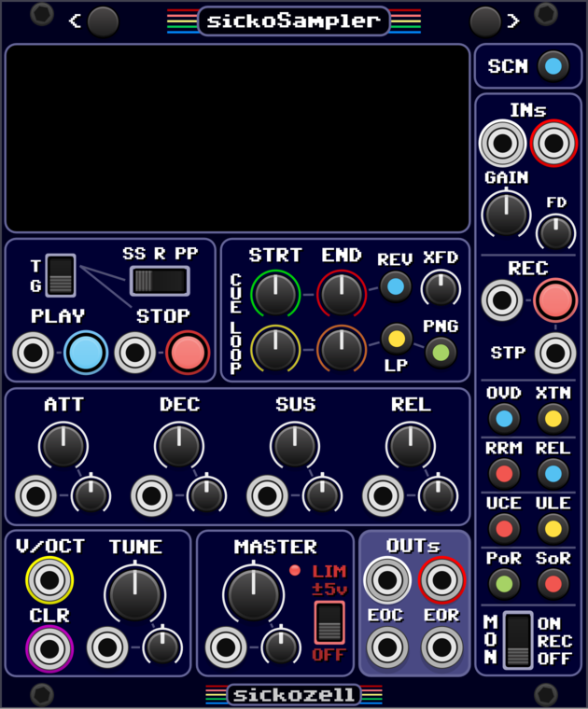Click the REL release knob in envelope section
The height and width of the screenshot is (709, 588).
(411, 446)
